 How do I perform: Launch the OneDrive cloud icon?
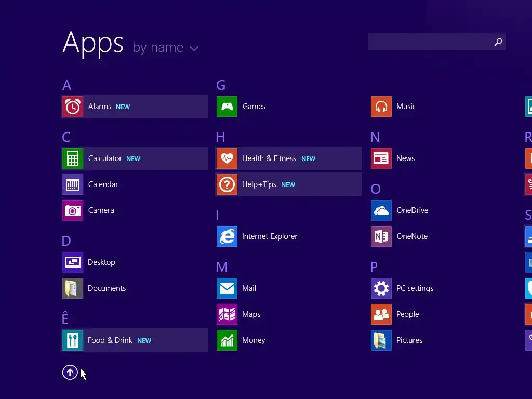click(x=381, y=210)
